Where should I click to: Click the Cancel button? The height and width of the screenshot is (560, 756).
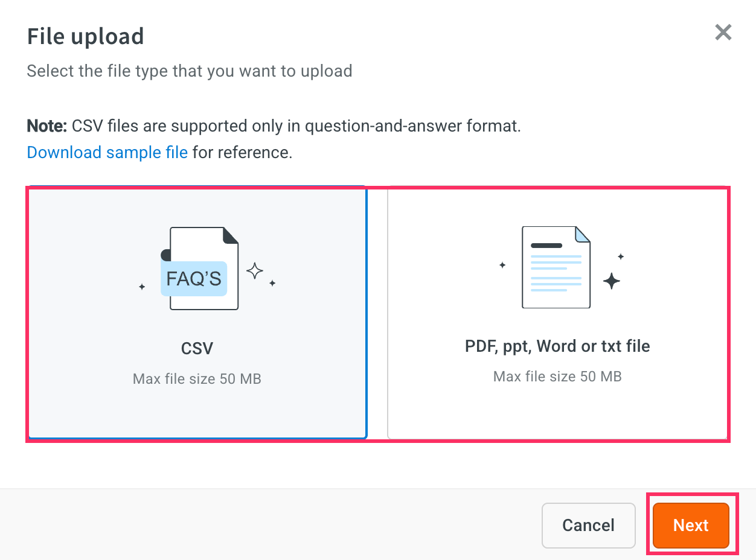click(589, 525)
